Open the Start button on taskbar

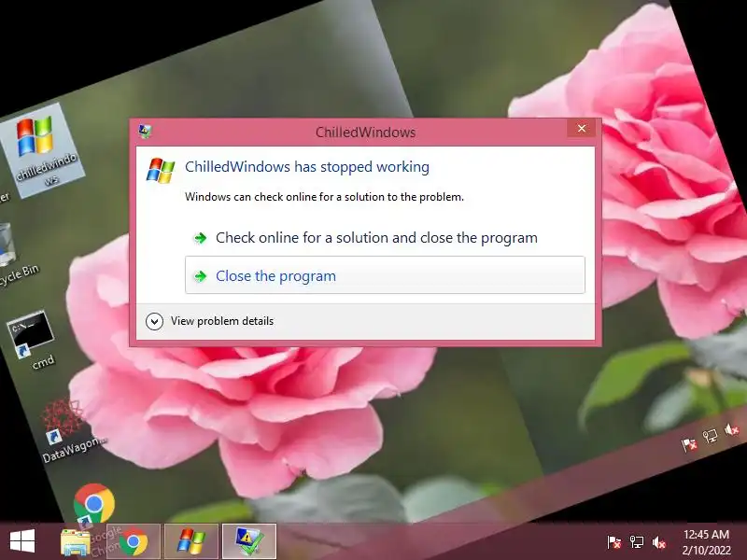tap(21, 542)
